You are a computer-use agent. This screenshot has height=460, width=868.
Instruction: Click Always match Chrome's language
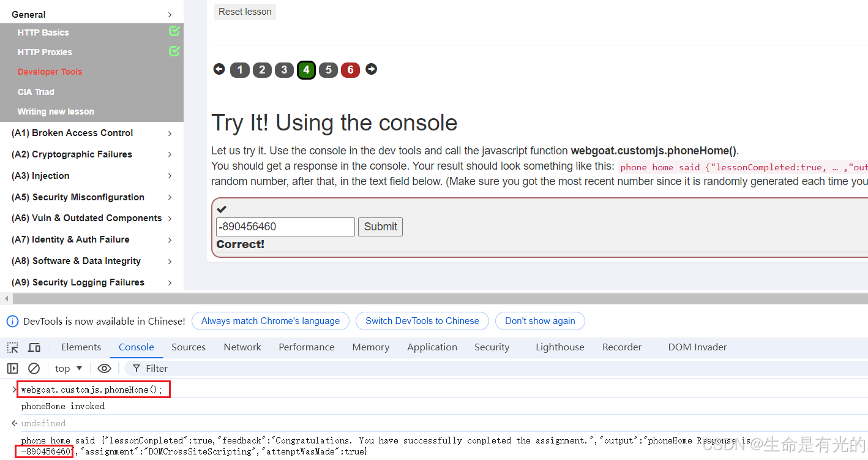coord(271,321)
